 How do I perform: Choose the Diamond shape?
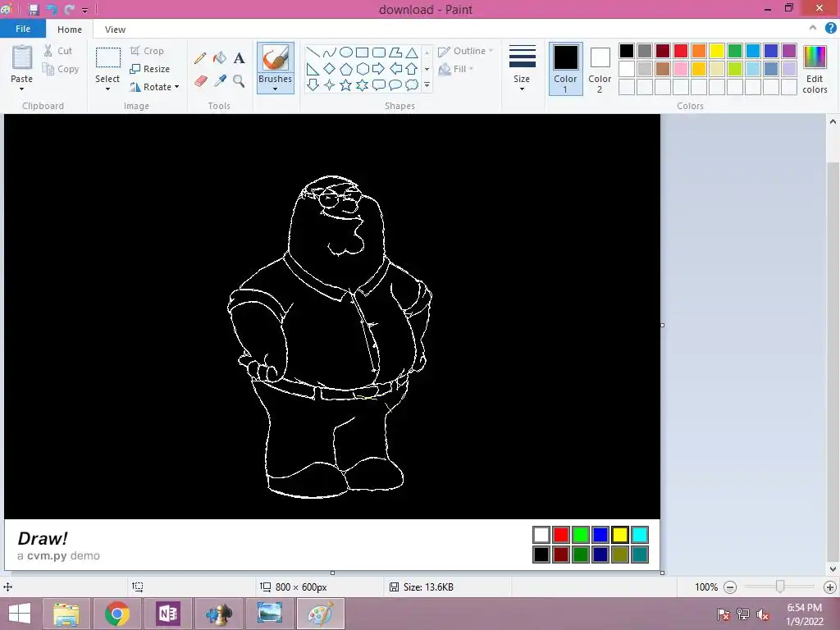coord(330,69)
